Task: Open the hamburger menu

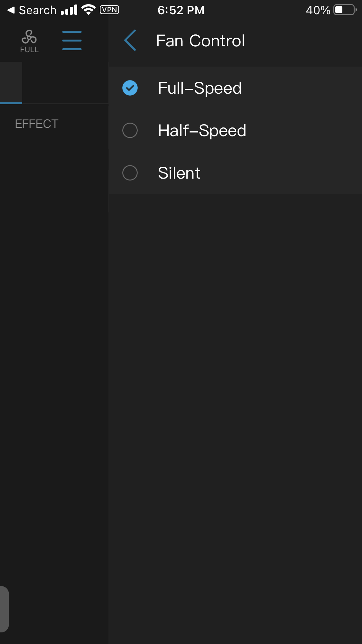Action: [72, 41]
